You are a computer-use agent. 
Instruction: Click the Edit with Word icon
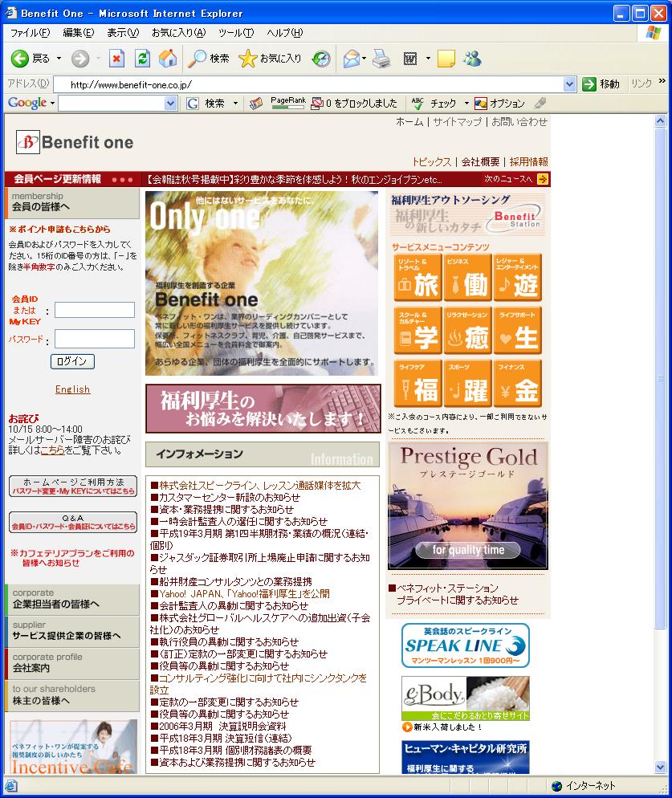(410, 59)
